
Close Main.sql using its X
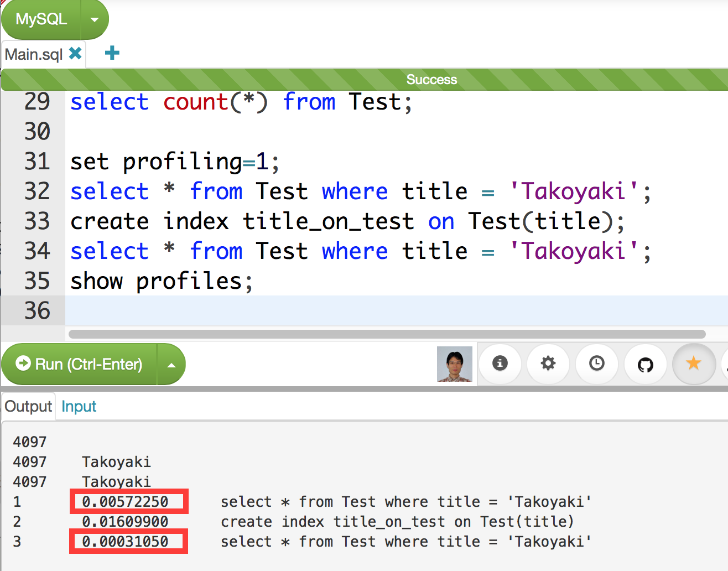tap(75, 53)
